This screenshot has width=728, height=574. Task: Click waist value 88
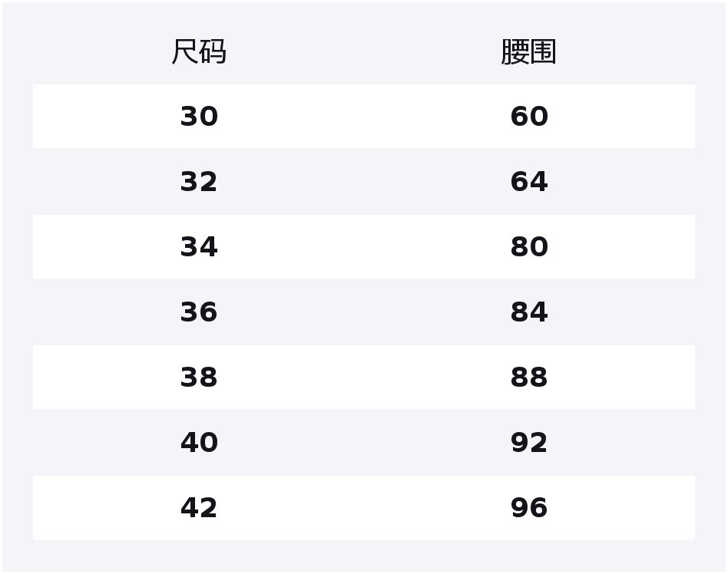pyautogui.click(x=528, y=378)
